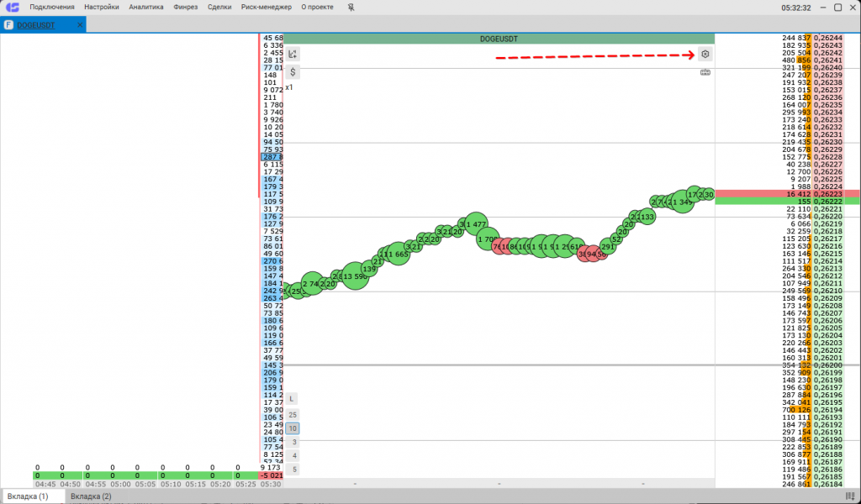This screenshot has height=504, width=861.
Task: Click the pin window icon in menu bar
Action: pyautogui.click(x=351, y=8)
